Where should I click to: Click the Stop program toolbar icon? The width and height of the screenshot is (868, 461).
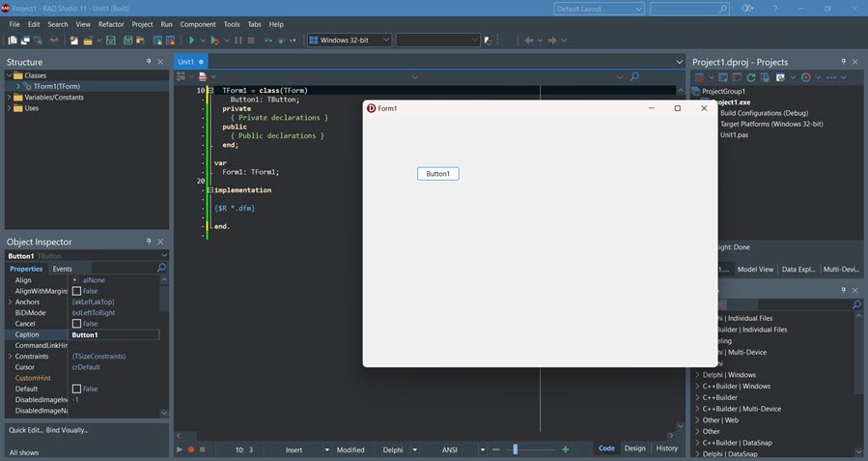point(251,40)
